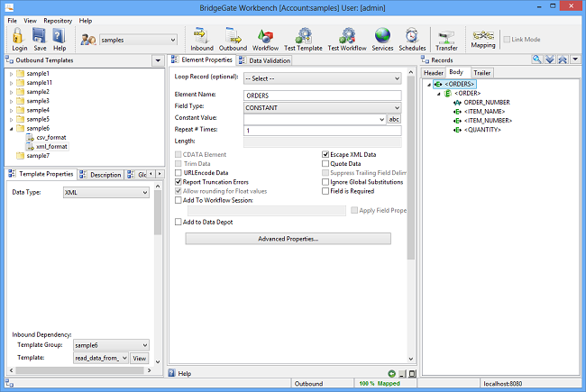
Task: Open the Transfer tool
Action: click(x=446, y=37)
